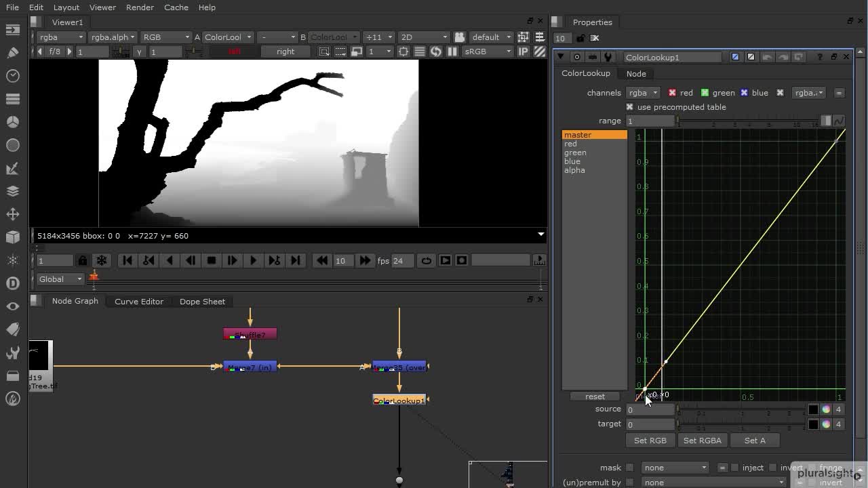Click the Set A button

755,441
